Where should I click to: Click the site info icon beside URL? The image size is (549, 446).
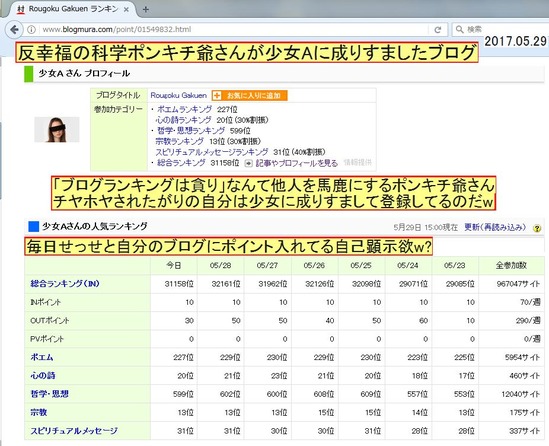(32, 29)
